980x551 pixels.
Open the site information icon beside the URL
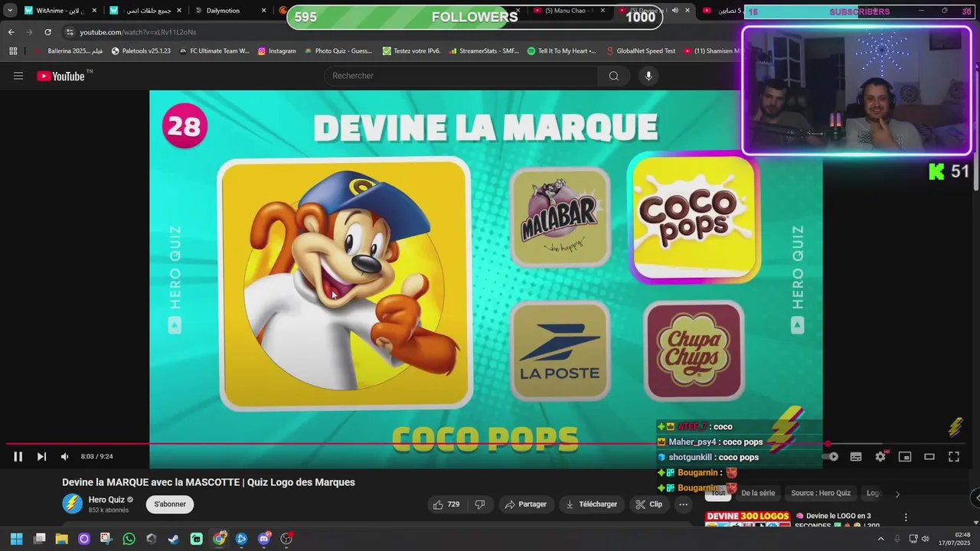tap(70, 32)
